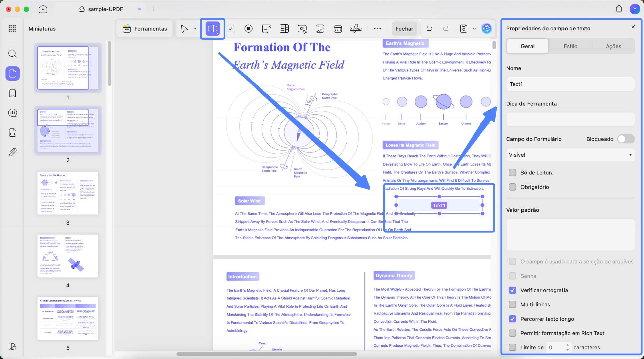This screenshot has height=359, width=644.
Task: Select page 4 thumbnail
Action: pos(68,256)
